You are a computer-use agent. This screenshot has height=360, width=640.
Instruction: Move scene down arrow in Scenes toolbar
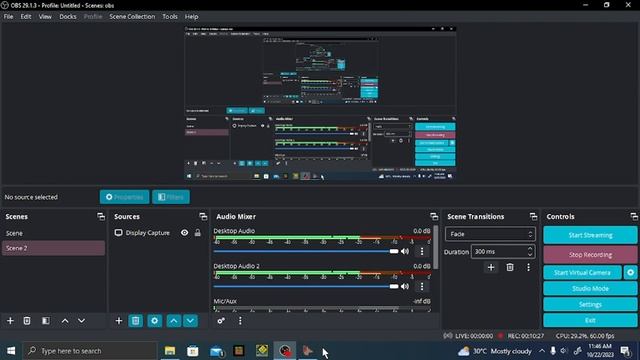tap(82, 321)
